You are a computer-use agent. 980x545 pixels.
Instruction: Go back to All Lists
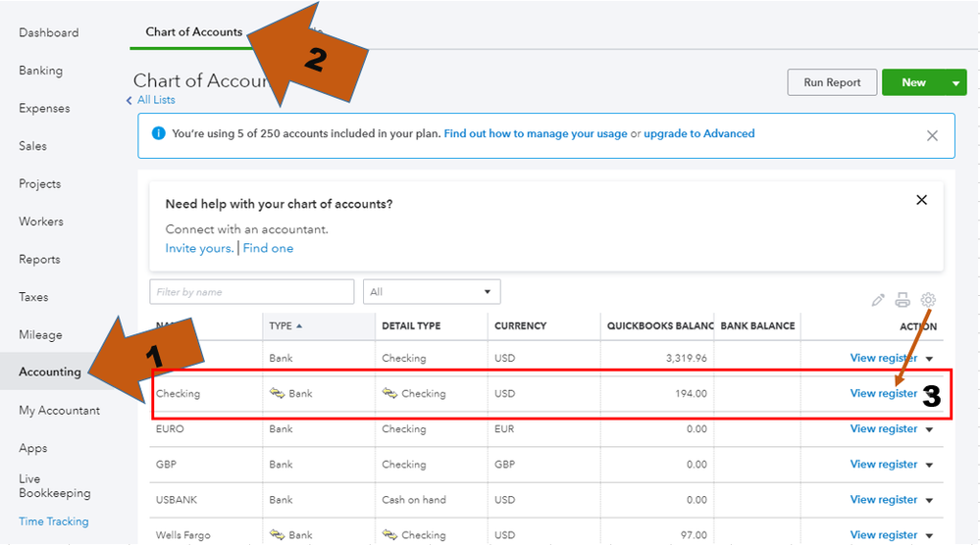(156, 100)
